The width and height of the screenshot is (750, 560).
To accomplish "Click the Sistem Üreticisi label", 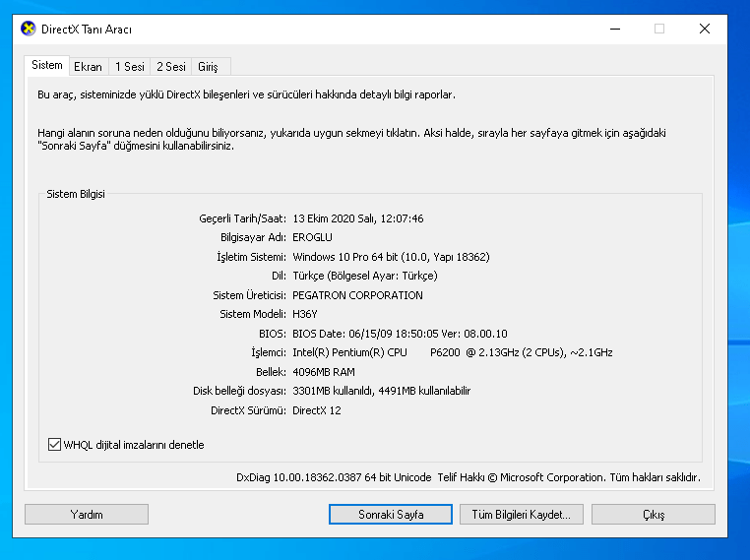I will [250, 295].
